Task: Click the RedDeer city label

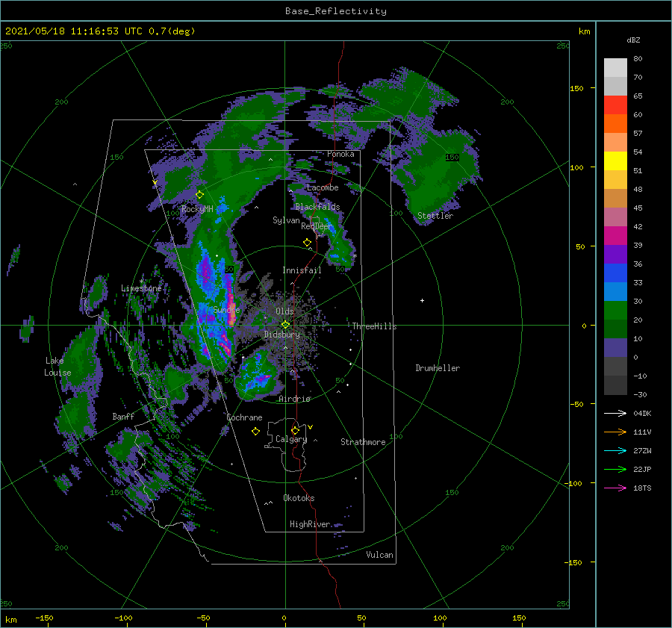Action: point(317,226)
